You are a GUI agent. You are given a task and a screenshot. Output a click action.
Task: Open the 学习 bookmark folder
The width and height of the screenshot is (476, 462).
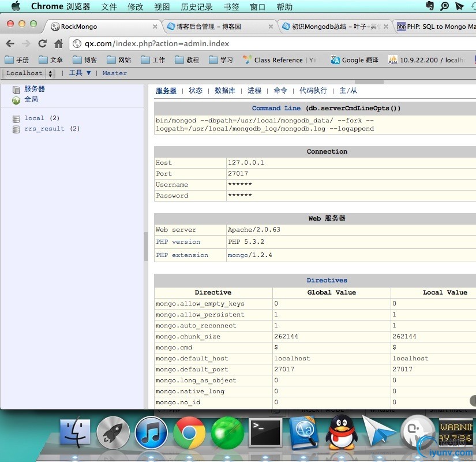tap(221, 60)
